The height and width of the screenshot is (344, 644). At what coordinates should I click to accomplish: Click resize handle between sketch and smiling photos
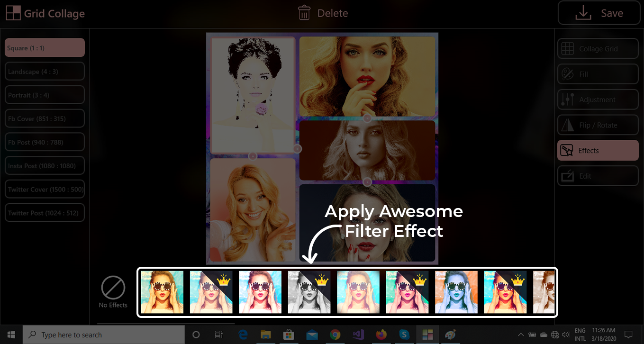pyautogui.click(x=253, y=156)
